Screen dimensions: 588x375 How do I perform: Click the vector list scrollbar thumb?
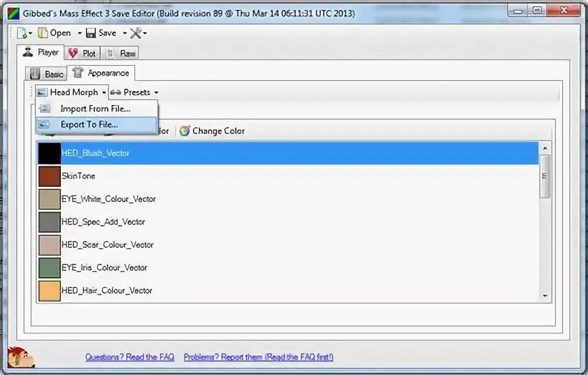point(545,176)
